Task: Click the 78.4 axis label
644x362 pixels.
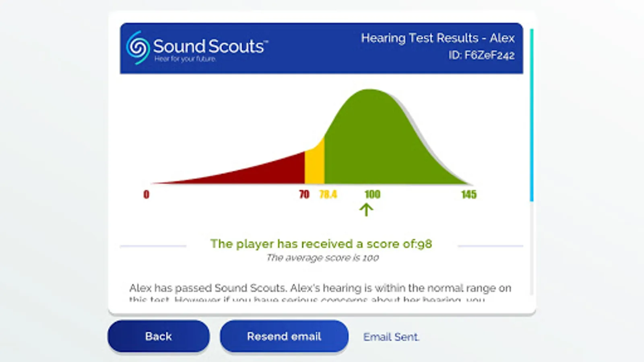Action: pos(328,195)
